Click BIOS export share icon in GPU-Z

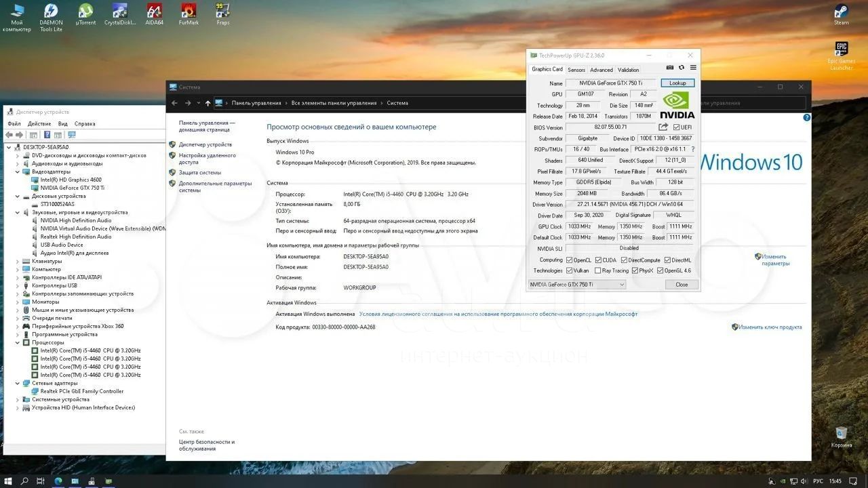coord(663,127)
